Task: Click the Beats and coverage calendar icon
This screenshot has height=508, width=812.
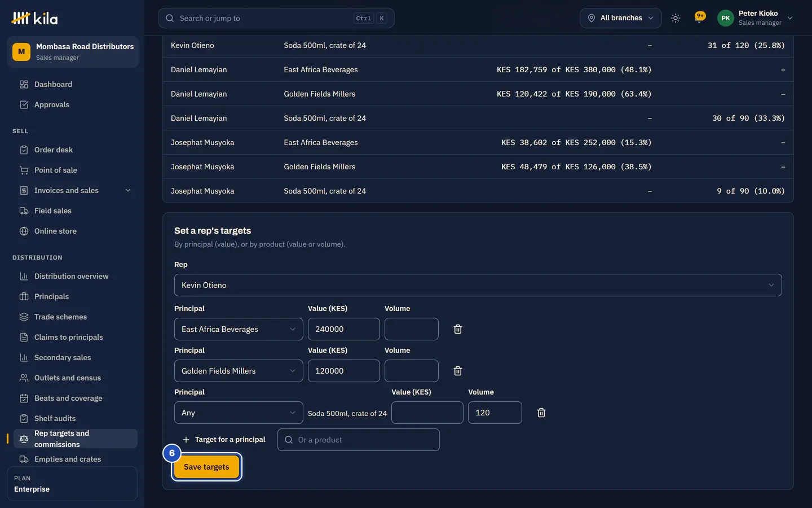Action: point(24,398)
